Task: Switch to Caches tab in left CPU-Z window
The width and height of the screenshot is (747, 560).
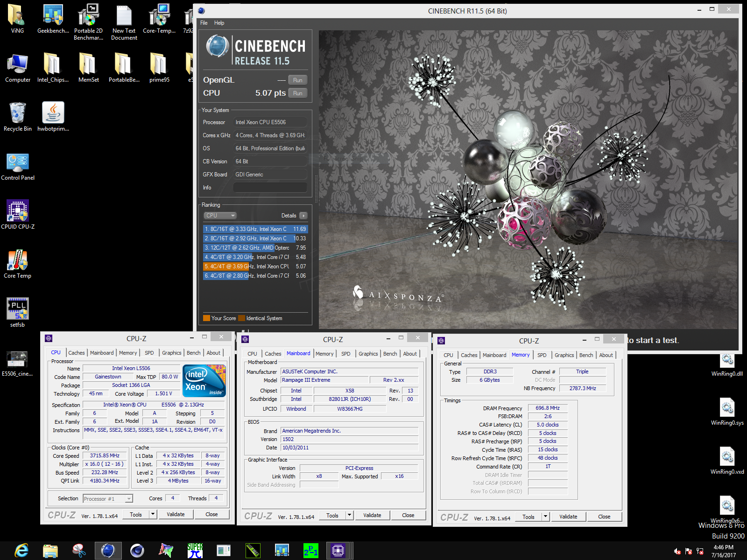Action: 77,353
